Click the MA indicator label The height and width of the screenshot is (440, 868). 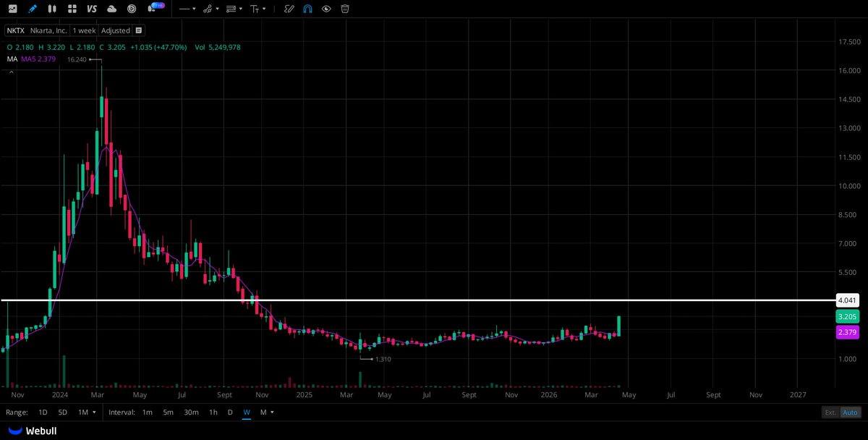12,59
